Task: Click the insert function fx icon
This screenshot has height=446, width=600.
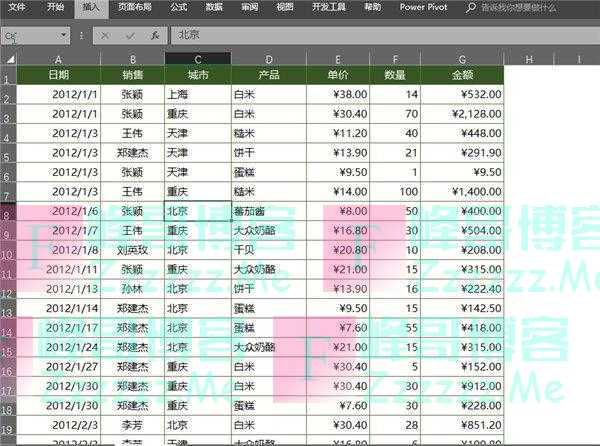Action: (x=154, y=34)
